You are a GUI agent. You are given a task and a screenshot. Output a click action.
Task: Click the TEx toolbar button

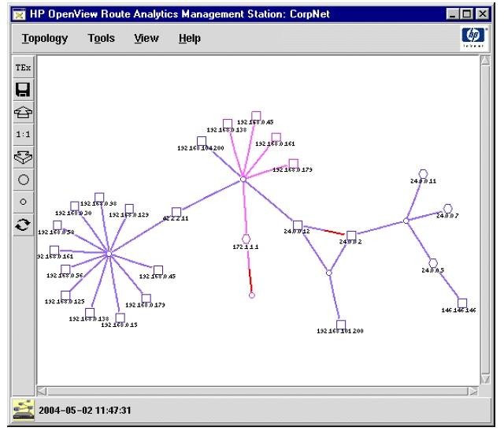pyautogui.click(x=23, y=68)
